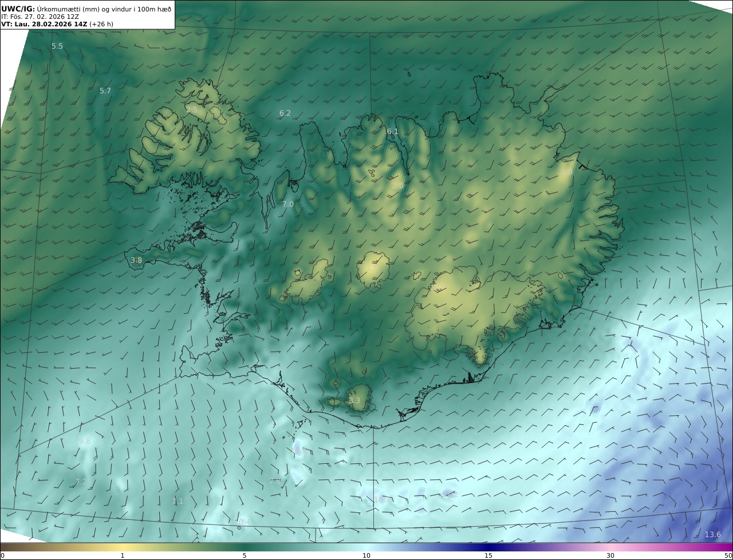Click the 5.7 value label on the map
The height and width of the screenshot is (560, 733).
[105, 90]
